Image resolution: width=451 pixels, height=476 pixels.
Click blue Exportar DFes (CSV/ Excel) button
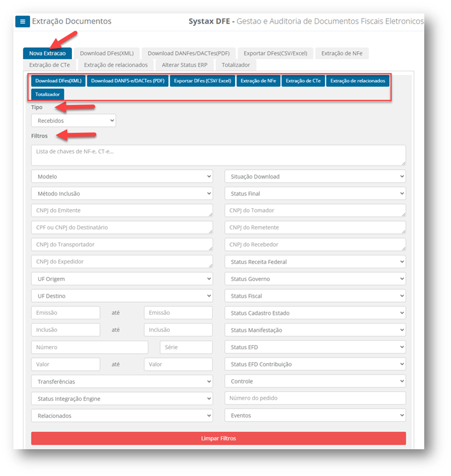[x=203, y=81]
